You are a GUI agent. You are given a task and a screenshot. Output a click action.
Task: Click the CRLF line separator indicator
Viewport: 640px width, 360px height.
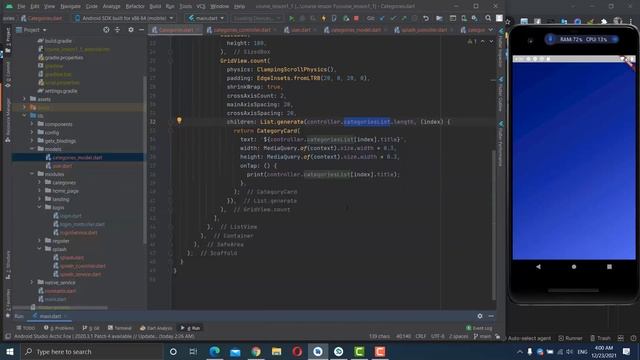click(x=420, y=337)
